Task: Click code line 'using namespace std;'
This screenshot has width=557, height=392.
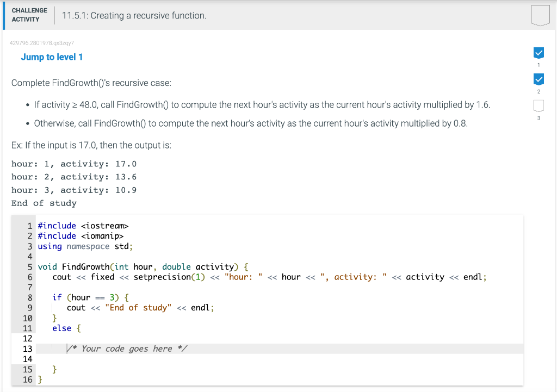Action: (x=85, y=246)
